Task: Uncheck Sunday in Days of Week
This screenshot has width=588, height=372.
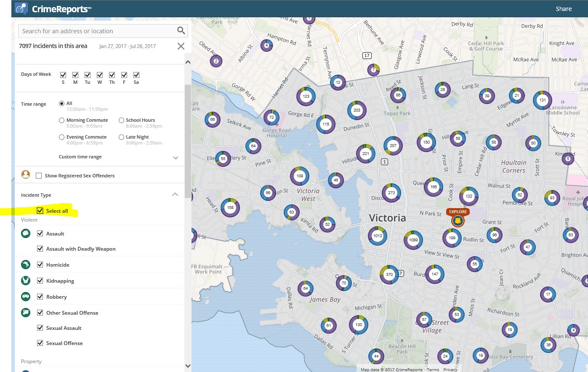Action: click(x=63, y=75)
